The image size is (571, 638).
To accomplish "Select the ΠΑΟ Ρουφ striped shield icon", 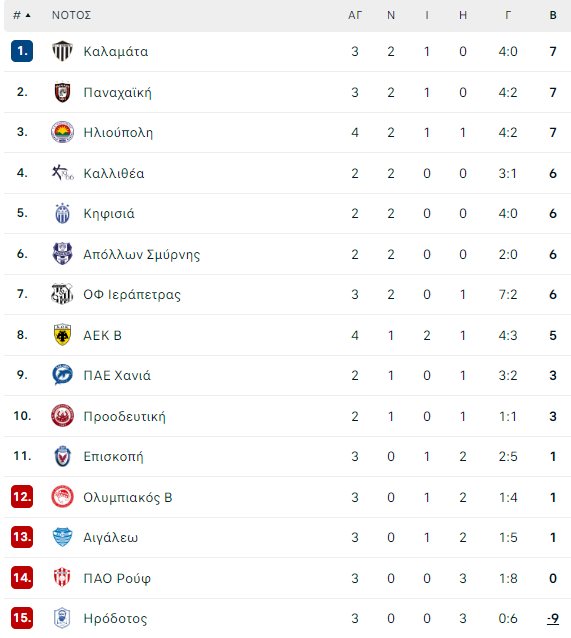I will (x=62, y=578).
